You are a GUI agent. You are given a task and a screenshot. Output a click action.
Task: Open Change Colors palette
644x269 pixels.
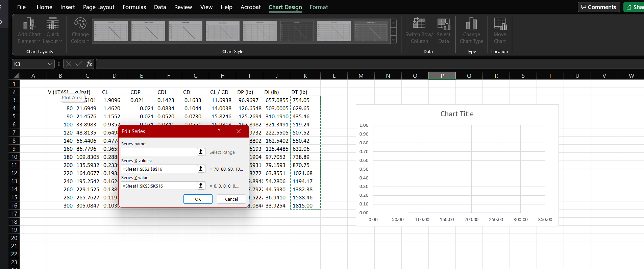[80, 31]
